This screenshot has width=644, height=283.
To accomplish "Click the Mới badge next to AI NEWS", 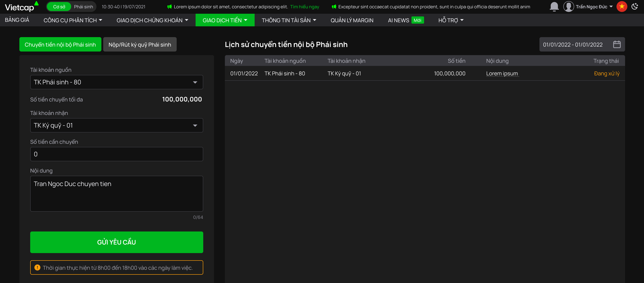I will 417,20.
